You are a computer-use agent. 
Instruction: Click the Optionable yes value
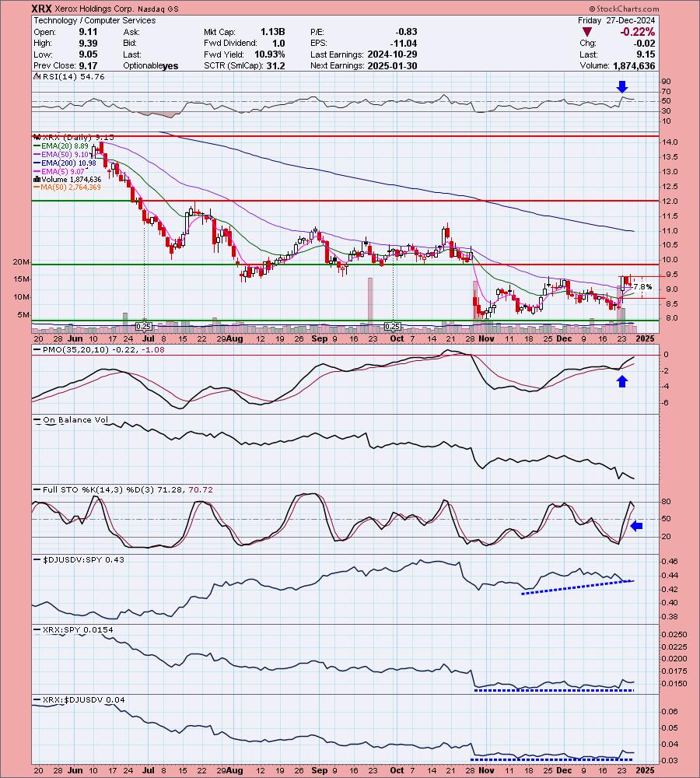170,66
